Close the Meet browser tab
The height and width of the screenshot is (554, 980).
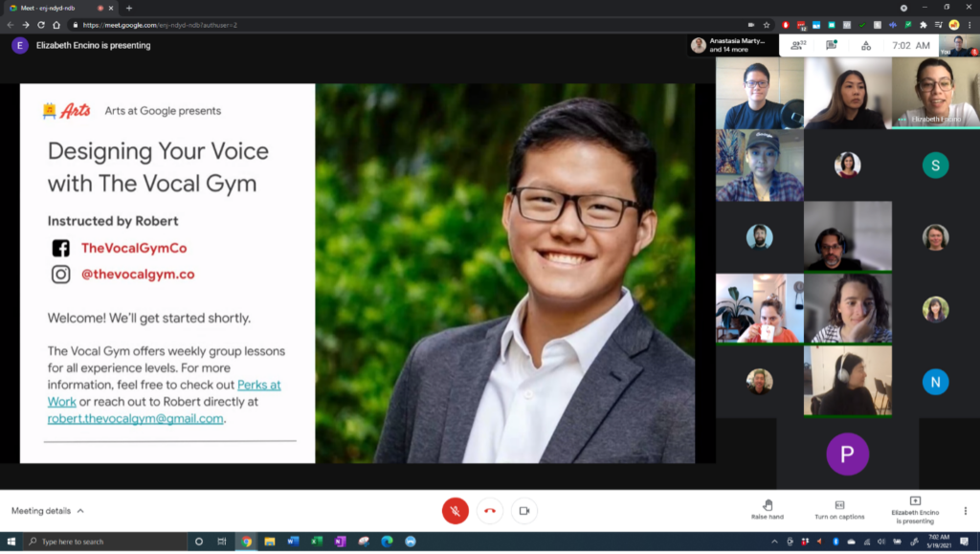tap(111, 8)
